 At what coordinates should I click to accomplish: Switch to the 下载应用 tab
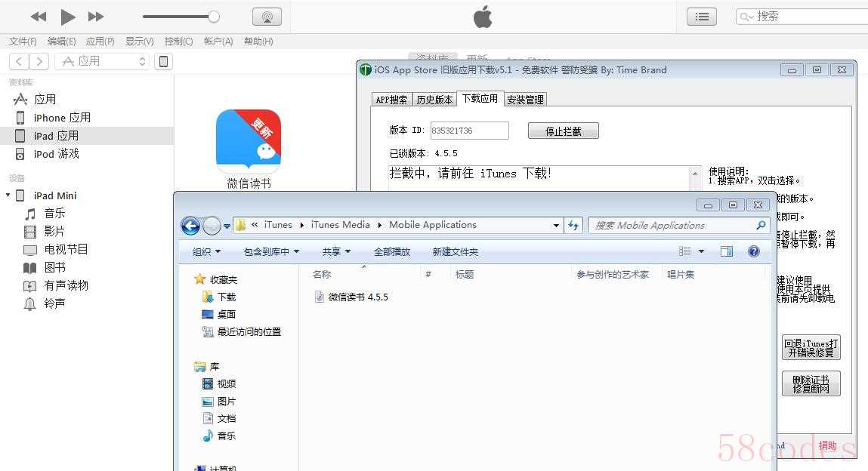[x=480, y=98]
